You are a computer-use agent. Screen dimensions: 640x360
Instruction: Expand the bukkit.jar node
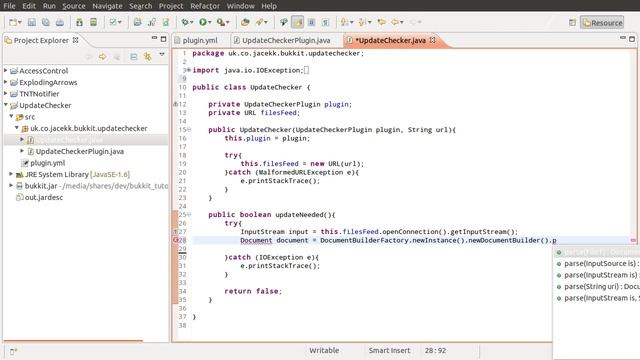pos(11,185)
